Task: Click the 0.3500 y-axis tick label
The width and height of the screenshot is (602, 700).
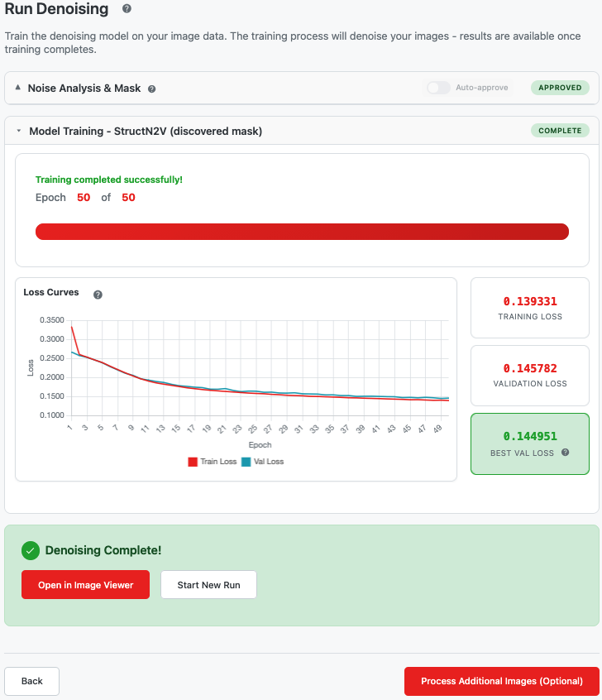Action: click(x=52, y=320)
